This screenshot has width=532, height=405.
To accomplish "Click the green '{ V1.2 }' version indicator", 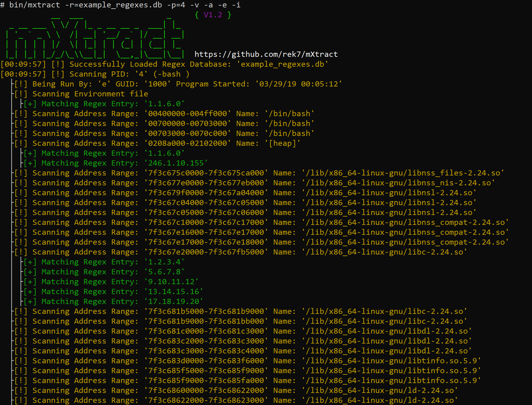I will click(213, 14).
